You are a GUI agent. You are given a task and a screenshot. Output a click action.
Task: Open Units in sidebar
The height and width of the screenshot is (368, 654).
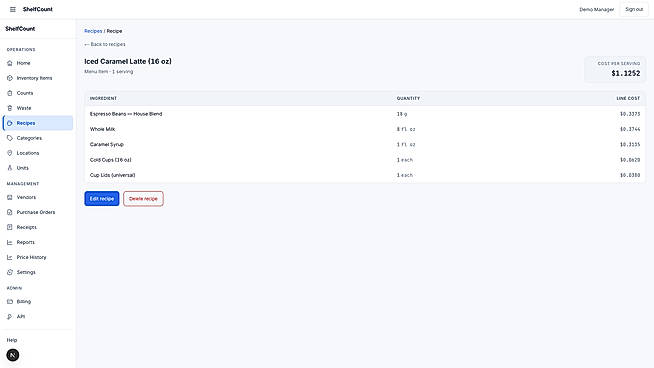[38, 168]
